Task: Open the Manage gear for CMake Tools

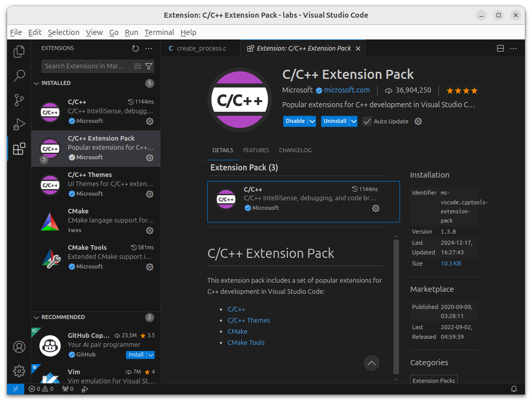Action: (149, 267)
